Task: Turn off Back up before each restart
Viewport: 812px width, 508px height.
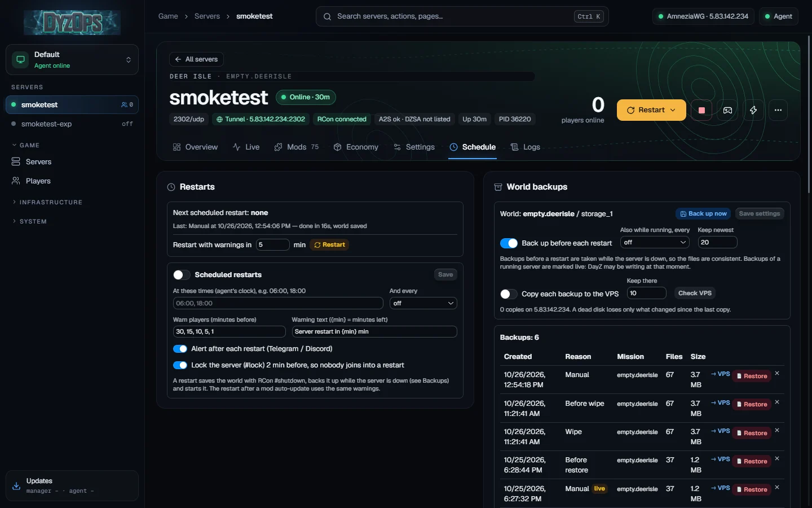Action: click(509, 243)
